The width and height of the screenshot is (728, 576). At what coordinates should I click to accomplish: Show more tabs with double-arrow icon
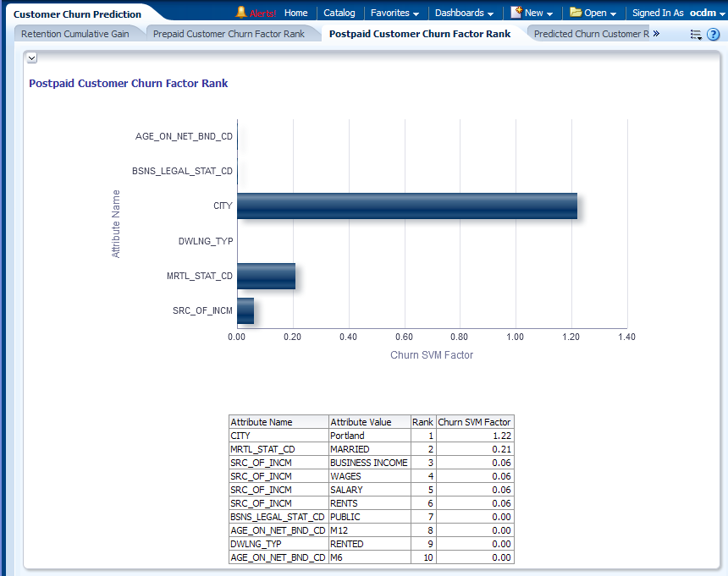tap(656, 34)
